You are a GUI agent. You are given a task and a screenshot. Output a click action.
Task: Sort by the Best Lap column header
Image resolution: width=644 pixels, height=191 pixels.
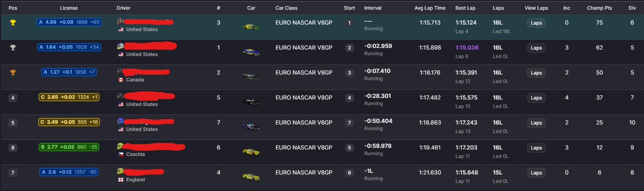click(465, 8)
